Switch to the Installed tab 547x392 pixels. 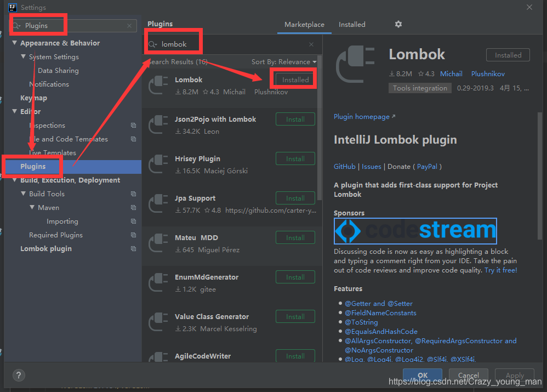point(352,25)
